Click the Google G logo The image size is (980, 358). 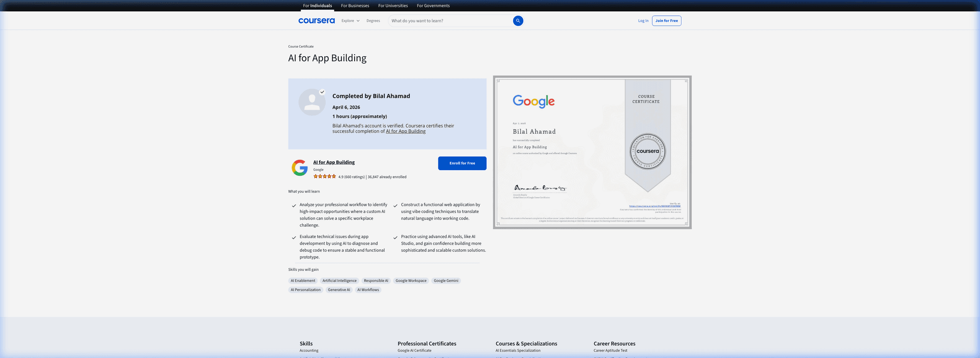[x=300, y=168]
